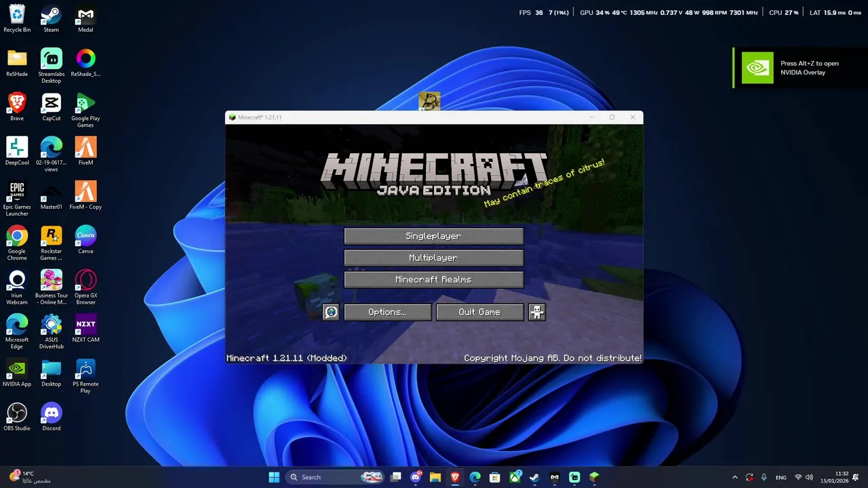Minimize the Minecraft window
Viewport: 868px width, 488px height.
click(x=591, y=117)
